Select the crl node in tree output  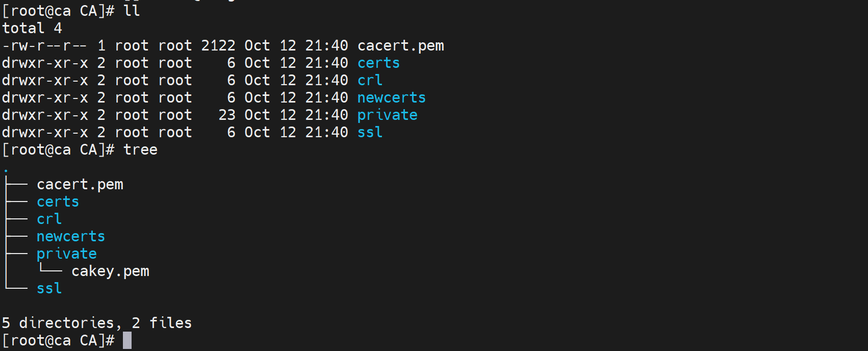click(x=49, y=219)
